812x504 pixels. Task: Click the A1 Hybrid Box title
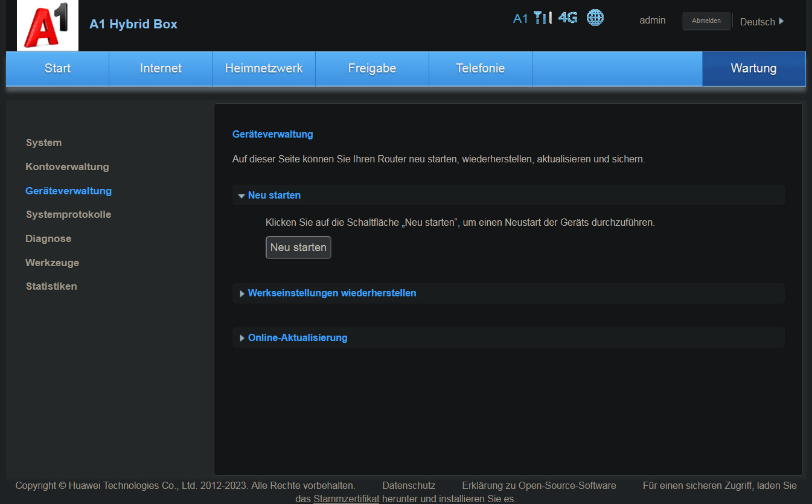133,24
